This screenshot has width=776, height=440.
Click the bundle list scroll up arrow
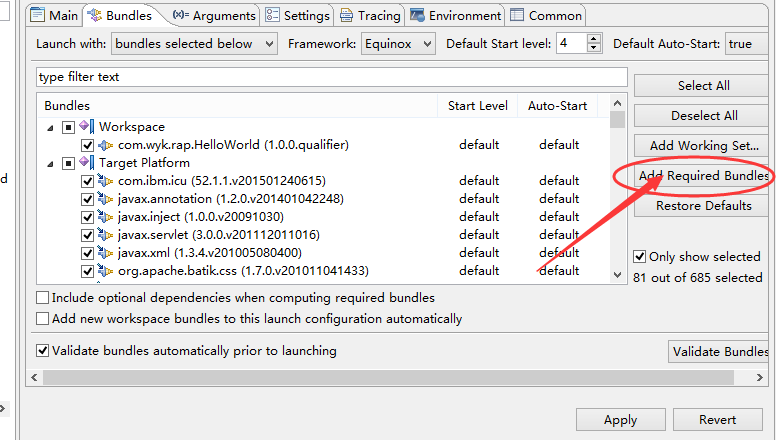(617, 103)
